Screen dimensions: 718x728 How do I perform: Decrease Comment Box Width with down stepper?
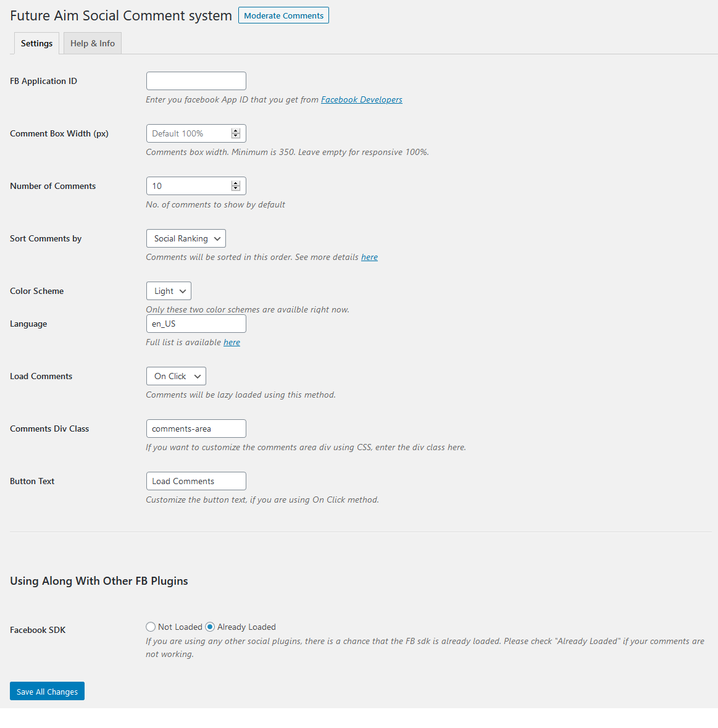coord(236,136)
